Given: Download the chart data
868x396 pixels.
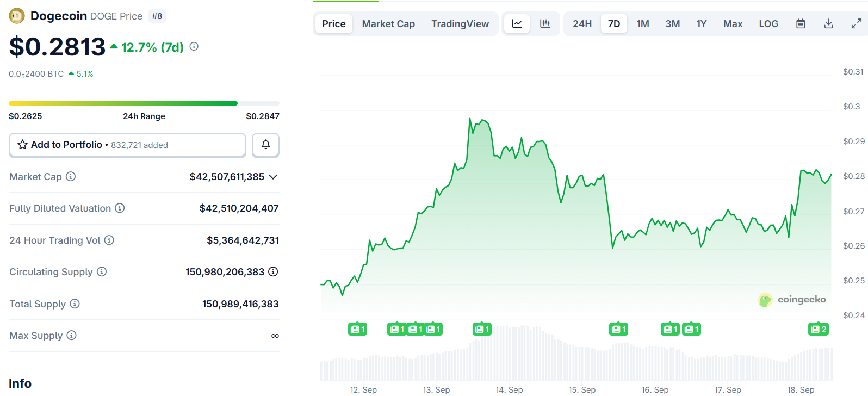Looking at the screenshot, I should [x=829, y=24].
